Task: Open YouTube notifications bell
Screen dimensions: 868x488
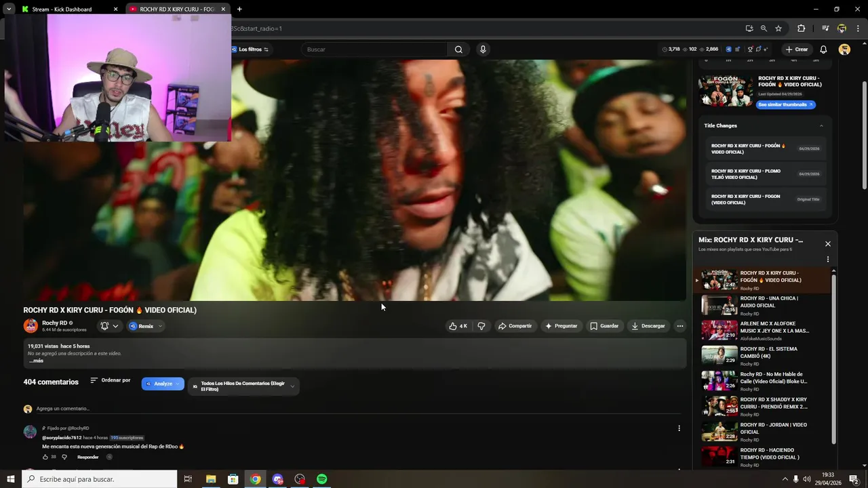Action: coord(823,49)
